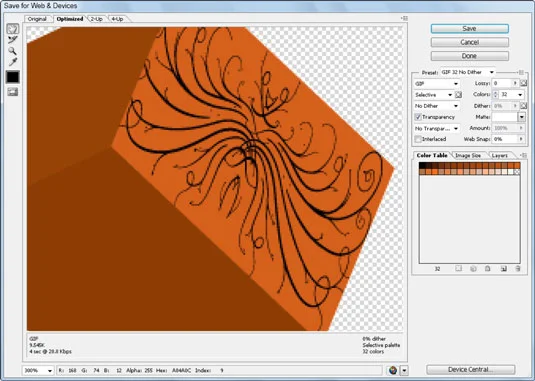The image size is (535, 381).
Task: Click '4 sec @ 28.8 Kbps' info text
Action: click(50, 351)
